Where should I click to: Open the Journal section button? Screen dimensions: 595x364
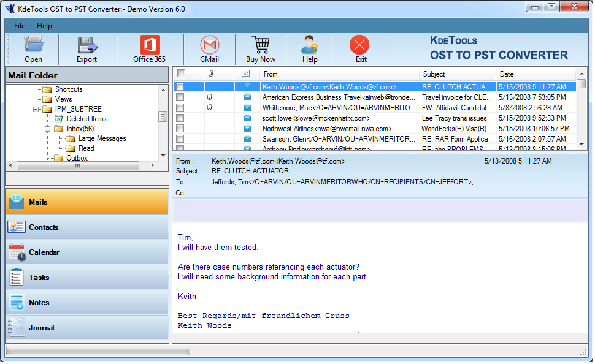click(87, 328)
